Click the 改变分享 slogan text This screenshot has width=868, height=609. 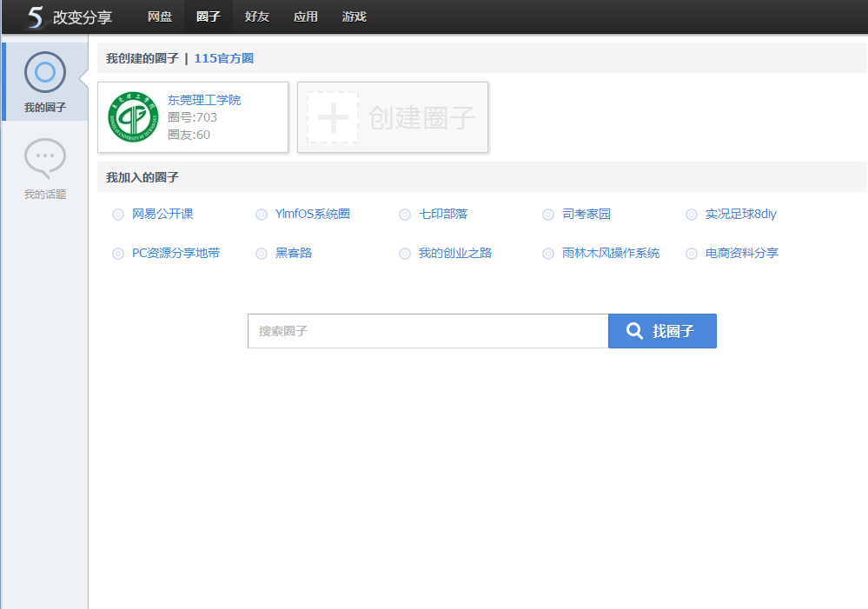[83, 17]
